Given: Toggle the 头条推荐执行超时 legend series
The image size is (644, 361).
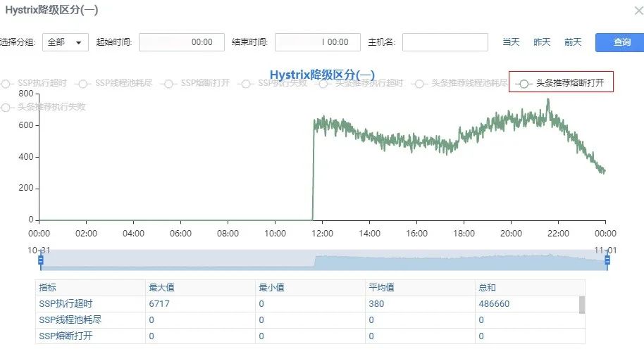Looking at the screenshot, I should (361, 83).
